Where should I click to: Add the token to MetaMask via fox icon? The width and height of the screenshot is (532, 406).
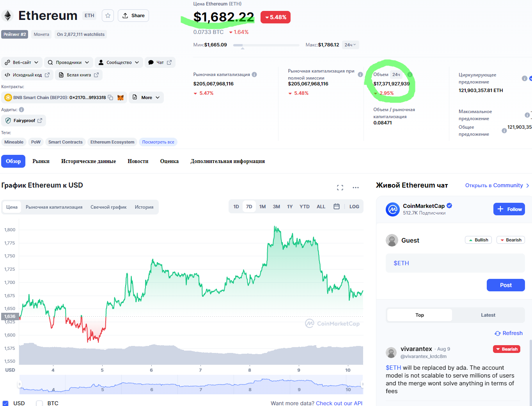(121, 98)
